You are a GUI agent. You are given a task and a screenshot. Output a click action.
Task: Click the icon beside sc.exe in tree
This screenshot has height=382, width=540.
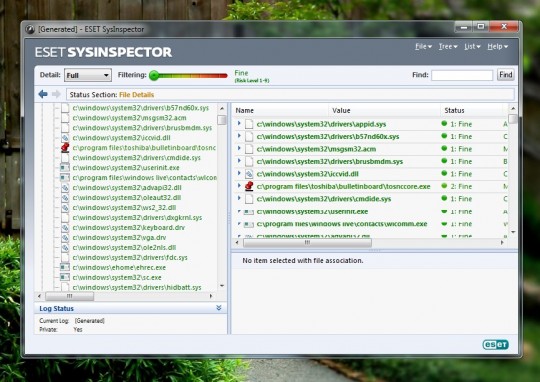point(65,277)
